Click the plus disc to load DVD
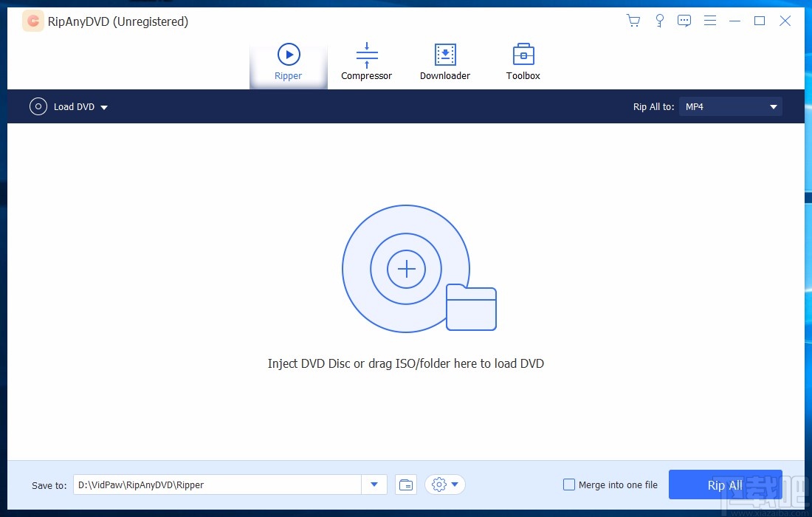 406,268
